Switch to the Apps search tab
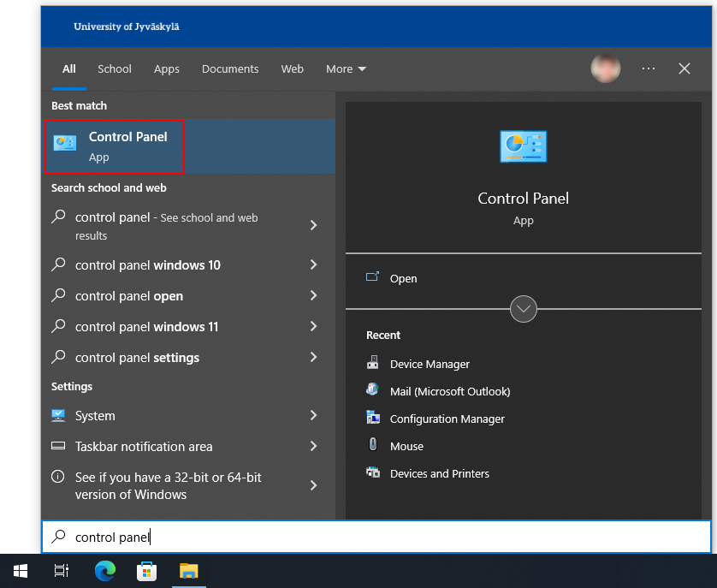Image resolution: width=717 pixels, height=588 pixels. coord(167,68)
